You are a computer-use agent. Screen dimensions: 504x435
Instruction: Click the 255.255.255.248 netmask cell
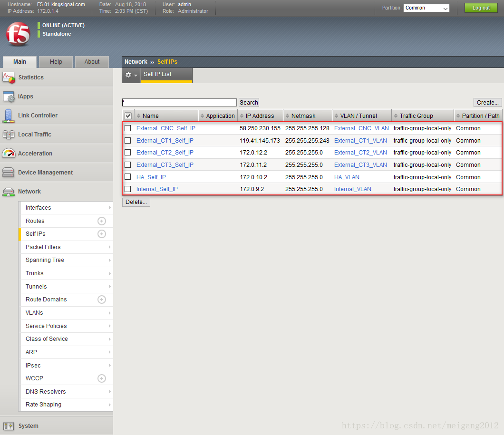(307, 141)
